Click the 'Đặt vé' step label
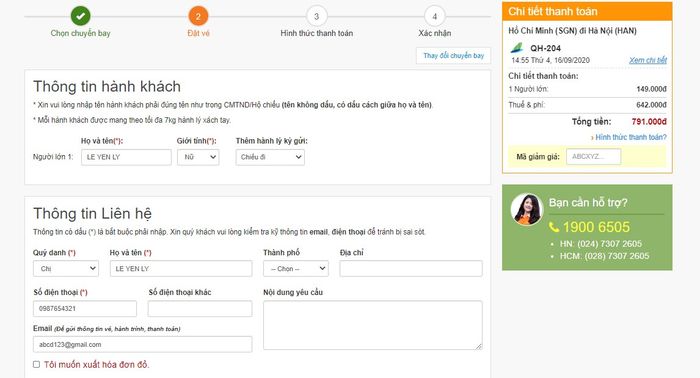This screenshot has height=378, width=700. coord(198,33)
